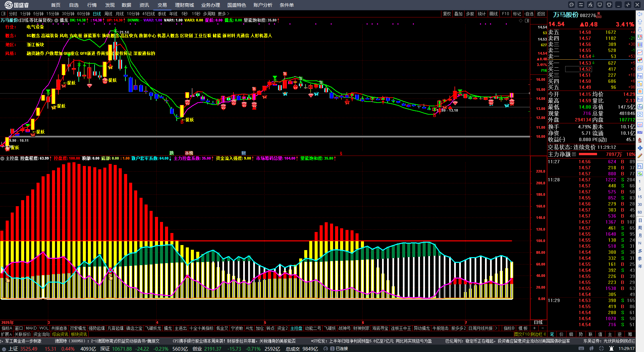
Task: Click the monitor screen icon in title bar
Action: (x=600, y=5)
